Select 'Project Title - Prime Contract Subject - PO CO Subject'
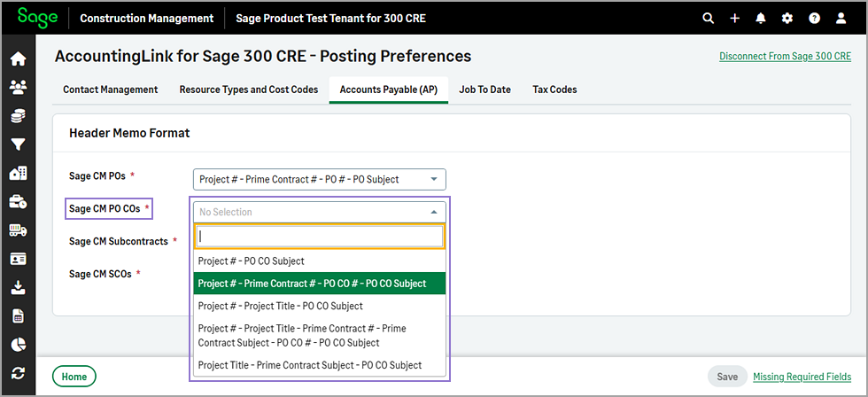This screenshot has height=397, width=868. [x=320, y=365]
